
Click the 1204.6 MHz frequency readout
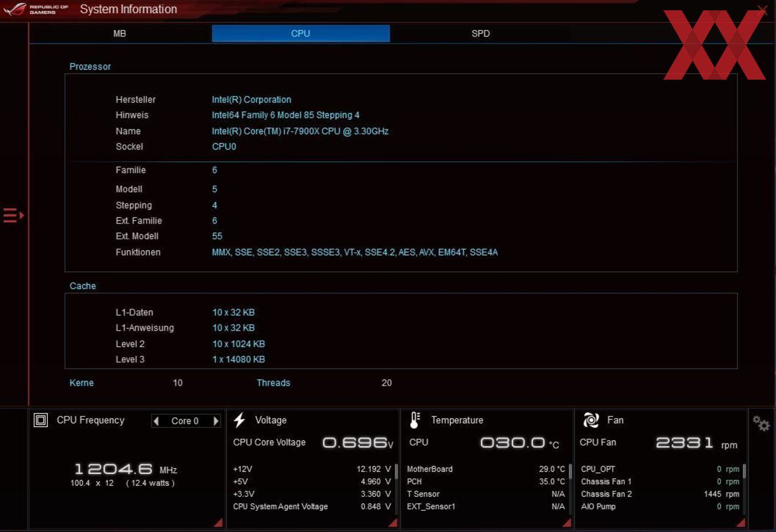click(126, 469)
